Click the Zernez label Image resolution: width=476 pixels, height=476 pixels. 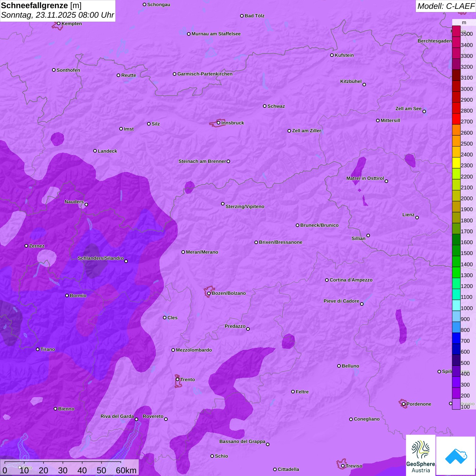37,246
